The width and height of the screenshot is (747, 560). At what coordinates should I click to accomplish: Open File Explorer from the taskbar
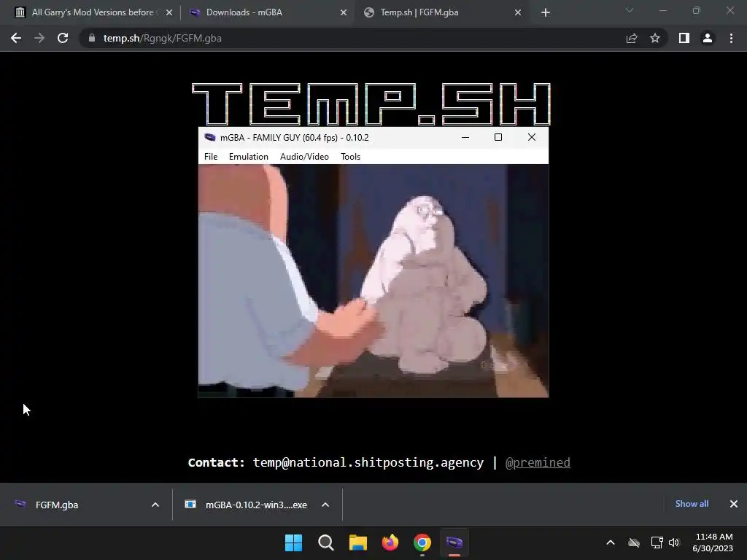[357, 542]
